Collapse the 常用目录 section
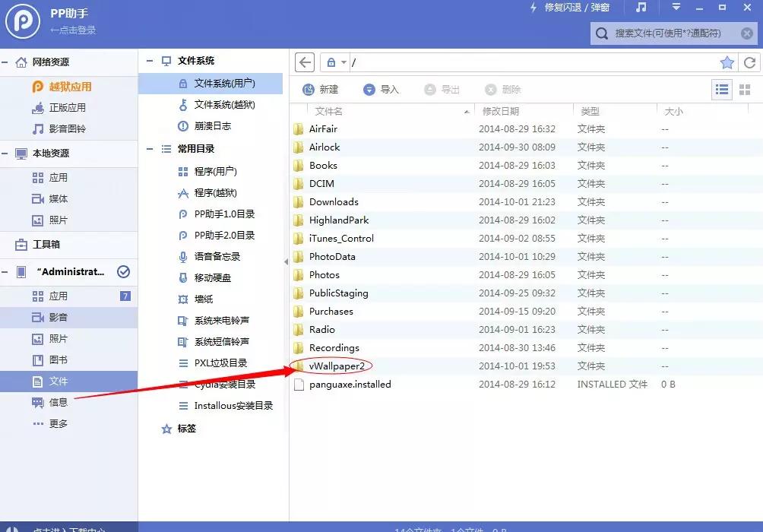763x532 pixels. point(149,148)
